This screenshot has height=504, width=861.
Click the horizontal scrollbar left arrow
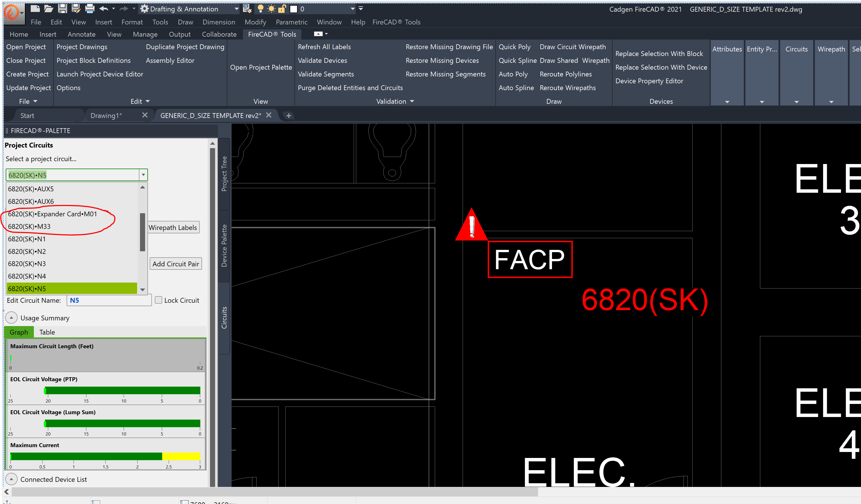(x=7, y=492)
